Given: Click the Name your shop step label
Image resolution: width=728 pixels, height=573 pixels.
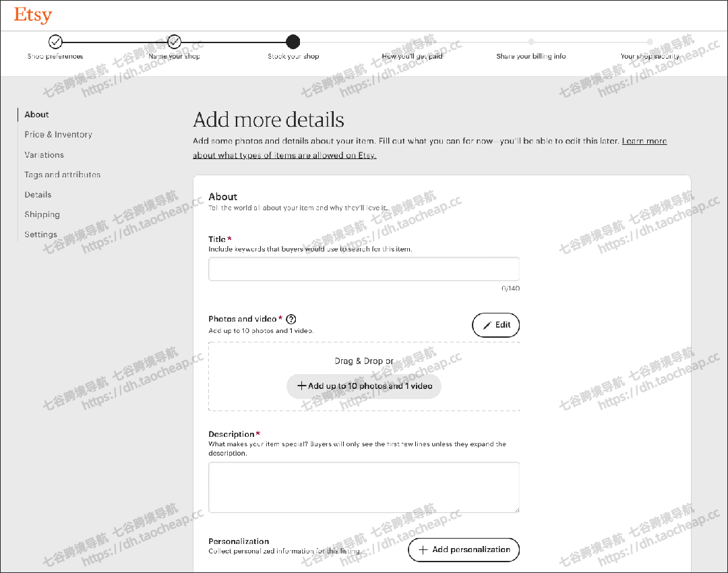Looking at the screenshot, I should pyautogui.click(x=174, y=56).
